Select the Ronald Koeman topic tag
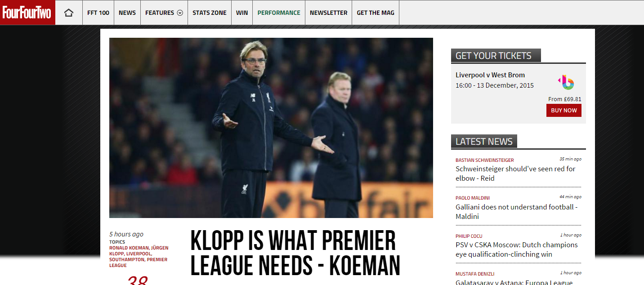This screenshot has height=285, width=644. coord(129,248)
